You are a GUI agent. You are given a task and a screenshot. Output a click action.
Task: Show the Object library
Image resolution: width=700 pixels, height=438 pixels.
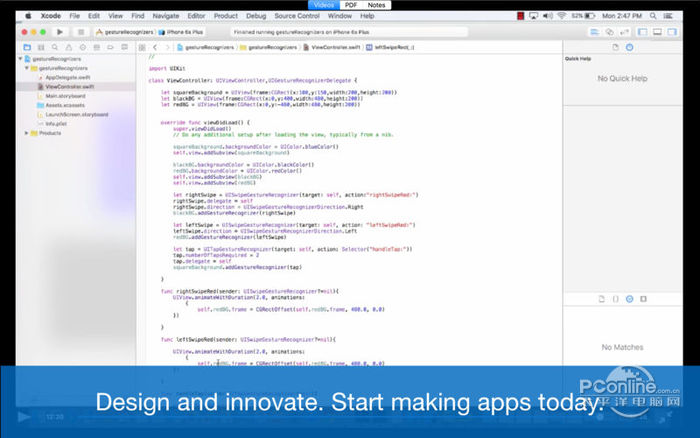click(629, 299)
